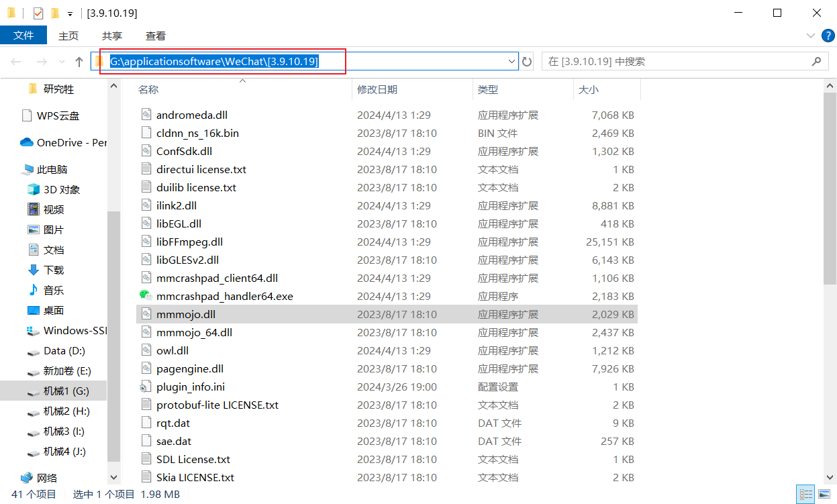Image resolution: width=837 pixels, height=504 pixels.
Task: Select 3D 对象 in the sidebar
Action: 53,189
